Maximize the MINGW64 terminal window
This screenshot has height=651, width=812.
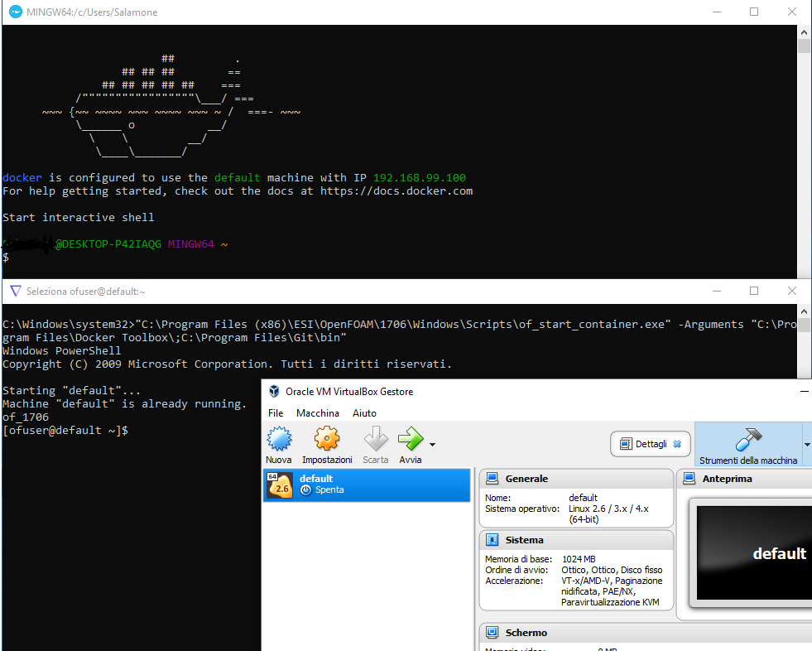pyautogui.click(x=754, y=12)
